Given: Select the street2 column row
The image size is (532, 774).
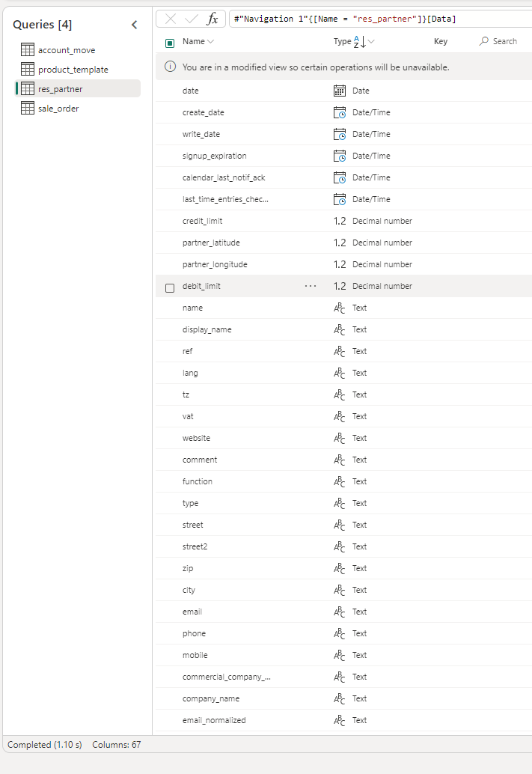Looking at the screenshot, I should pyautogui.click(x=343, y=547).
